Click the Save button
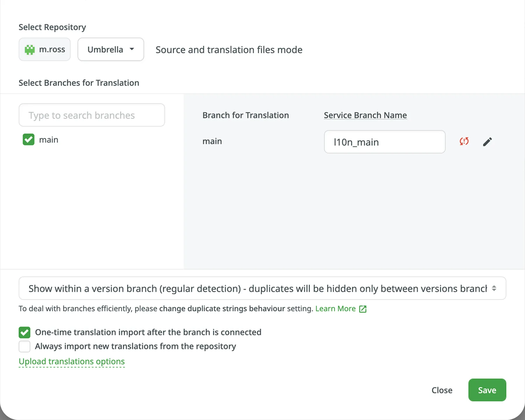The image size is (525, 420). click(487, 390)
